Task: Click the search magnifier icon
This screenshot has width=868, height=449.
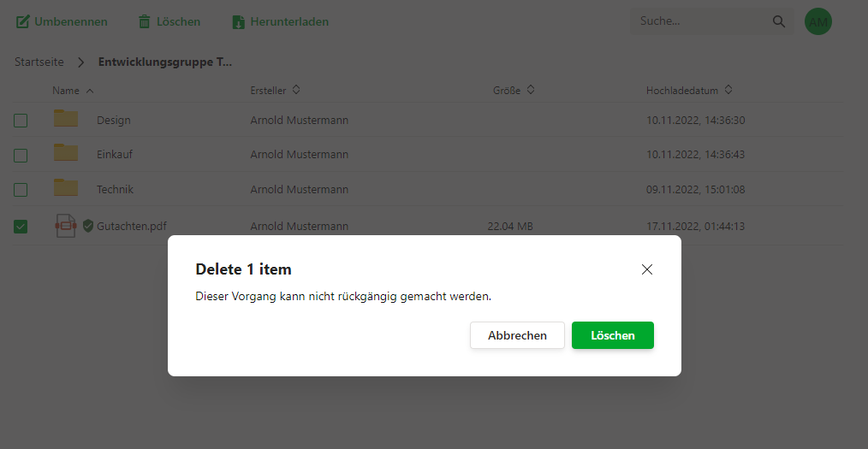Action: [779, 21]
